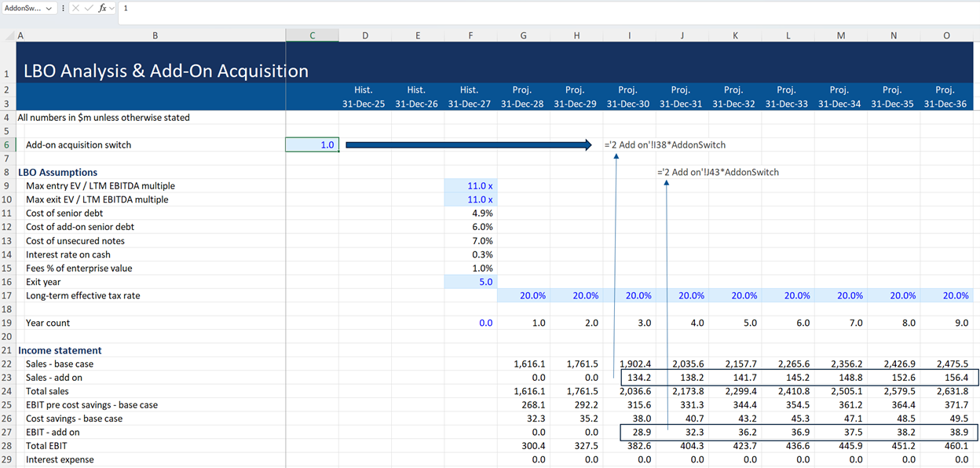980x468 pixels.
Task: Click the Insert Function fx icon
Action: [x=102, y=8]
